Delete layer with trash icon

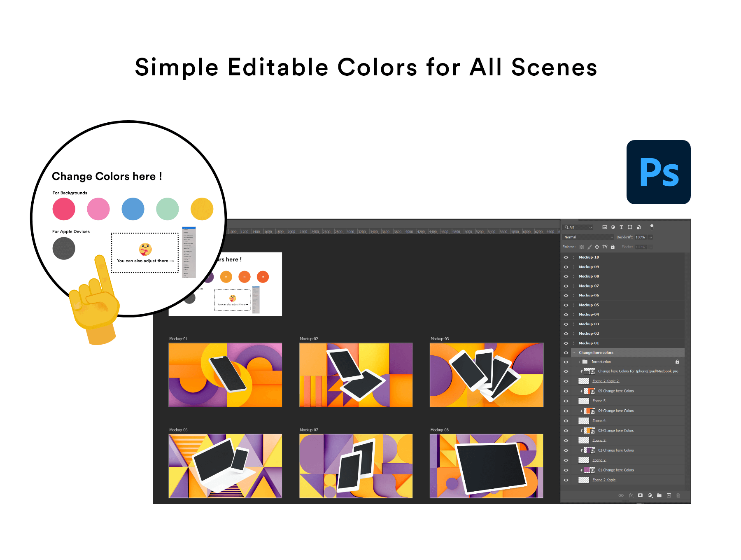point(678,495)
